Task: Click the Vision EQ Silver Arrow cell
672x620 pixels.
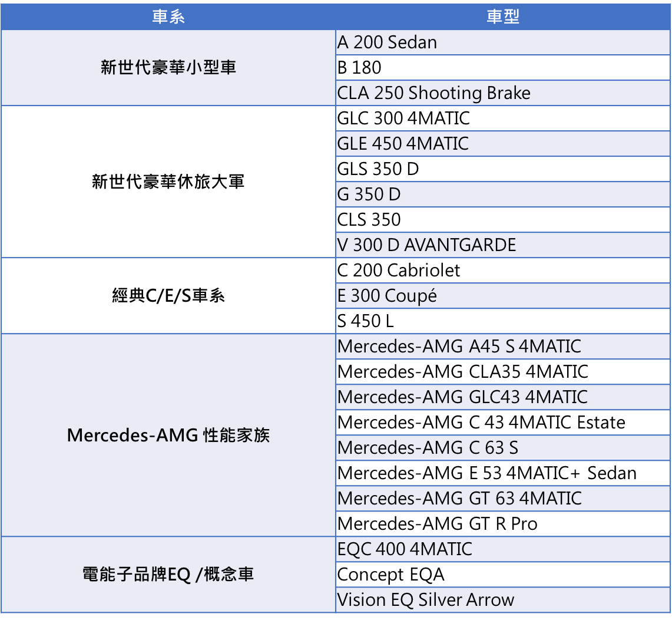Action: tap(503, 599)
